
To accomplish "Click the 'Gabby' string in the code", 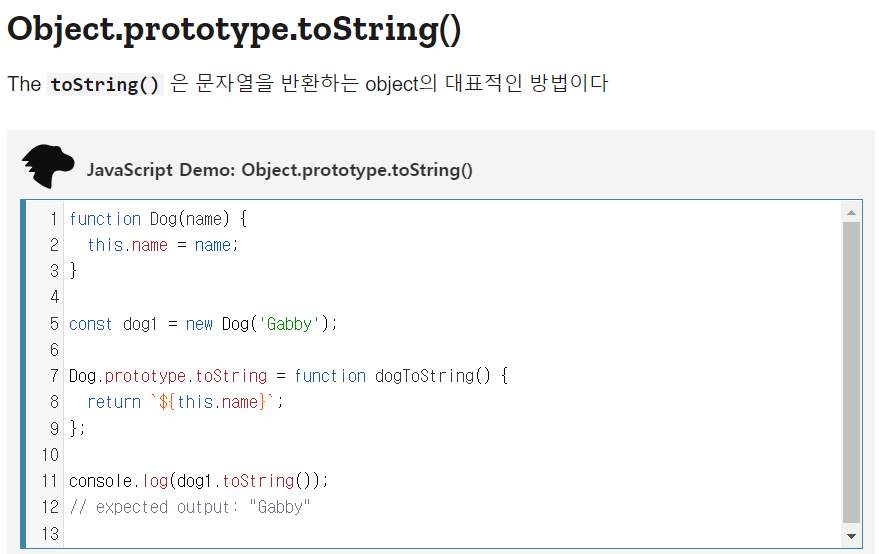I will (289, 324).
